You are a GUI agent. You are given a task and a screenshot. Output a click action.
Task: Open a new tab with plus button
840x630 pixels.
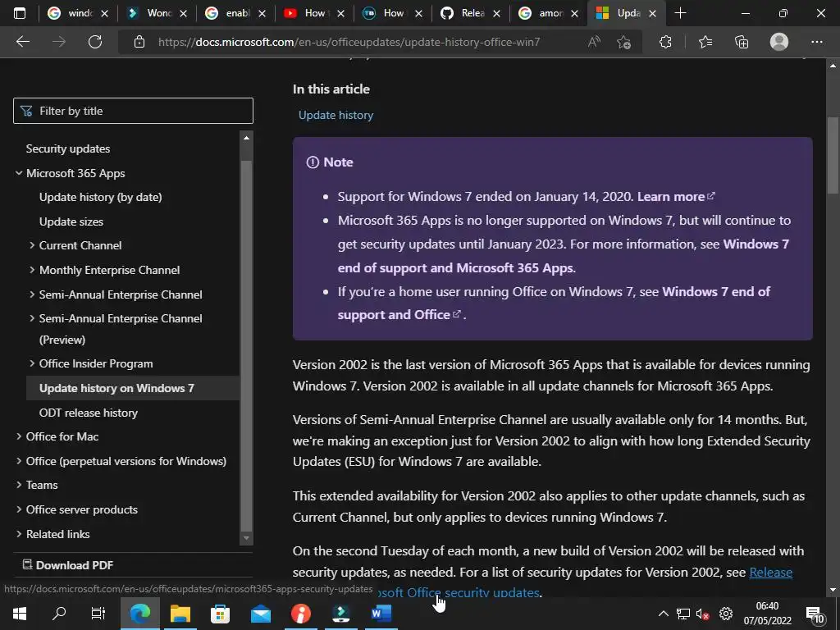click(680, 13)
